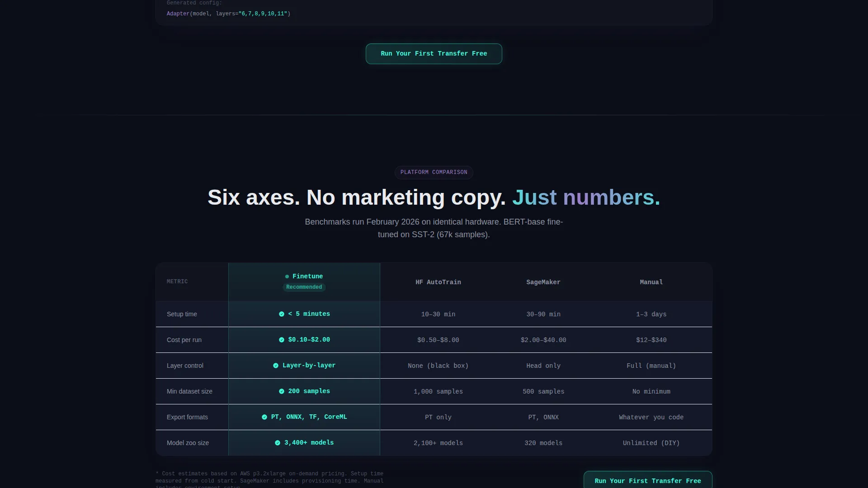Viewport: 868px width, 488px height.
Task: Click the 'Whatever you code' cell
Action: pos(651,418)
